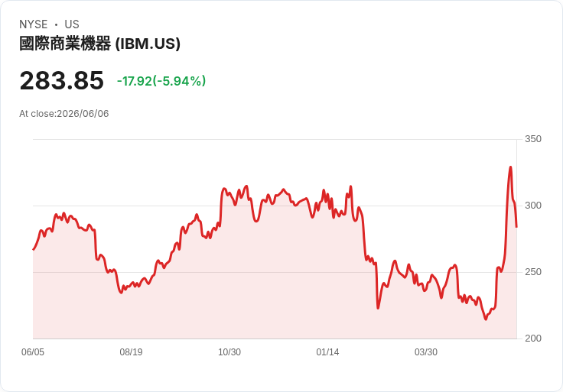Click the -17.92(-5.94%) change value

(x=161, y=81)
